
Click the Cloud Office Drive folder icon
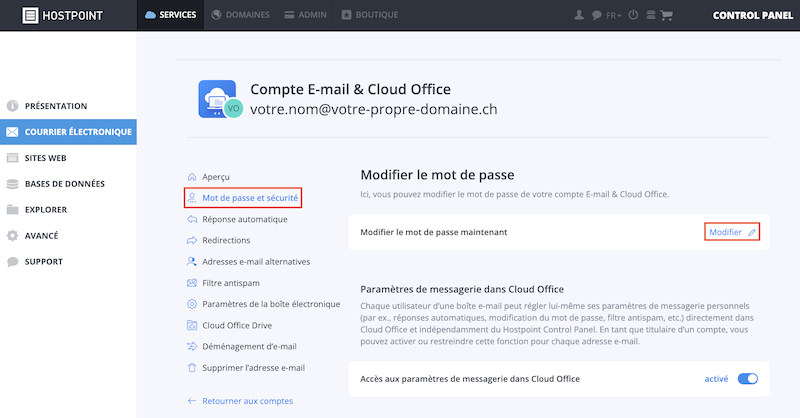pos(192,325)
